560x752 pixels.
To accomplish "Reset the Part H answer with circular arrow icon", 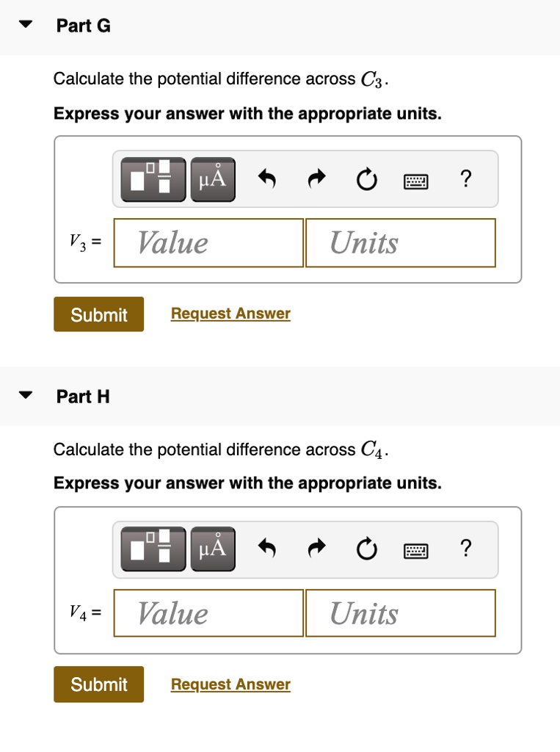I will coord(366,549).
